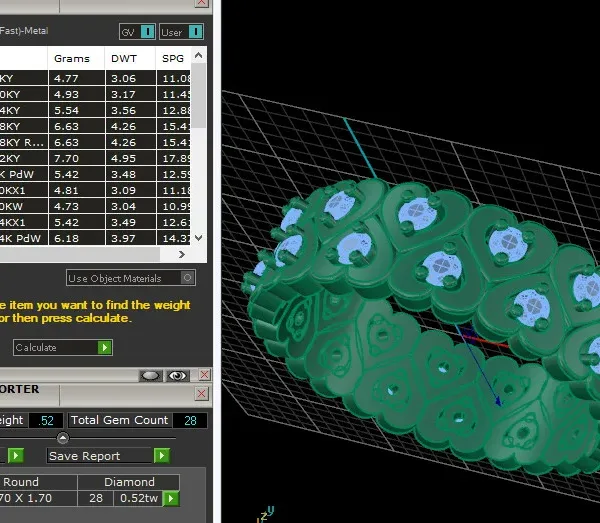Select the 4.77 grams cell
Screen dimensions: 600x523
click(77, 78)
